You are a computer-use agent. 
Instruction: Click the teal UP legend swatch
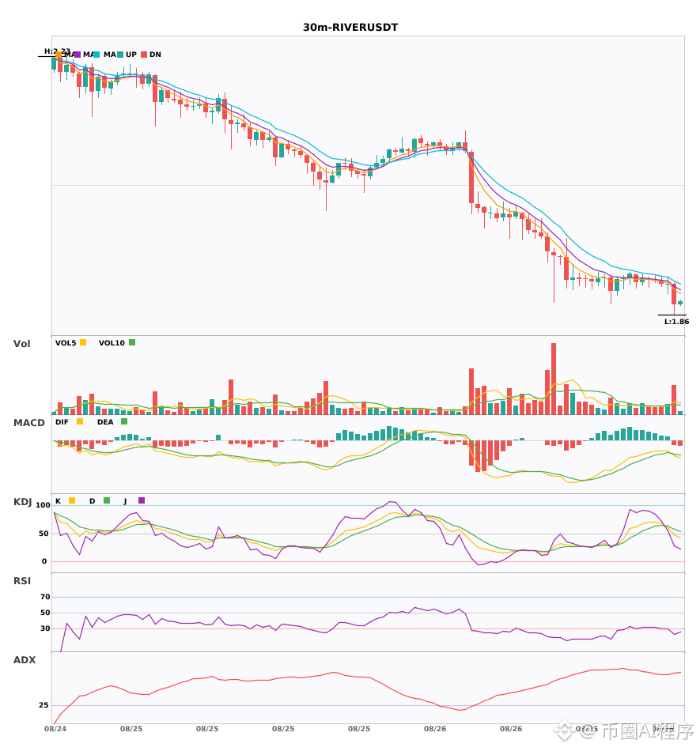pos(120,55)
